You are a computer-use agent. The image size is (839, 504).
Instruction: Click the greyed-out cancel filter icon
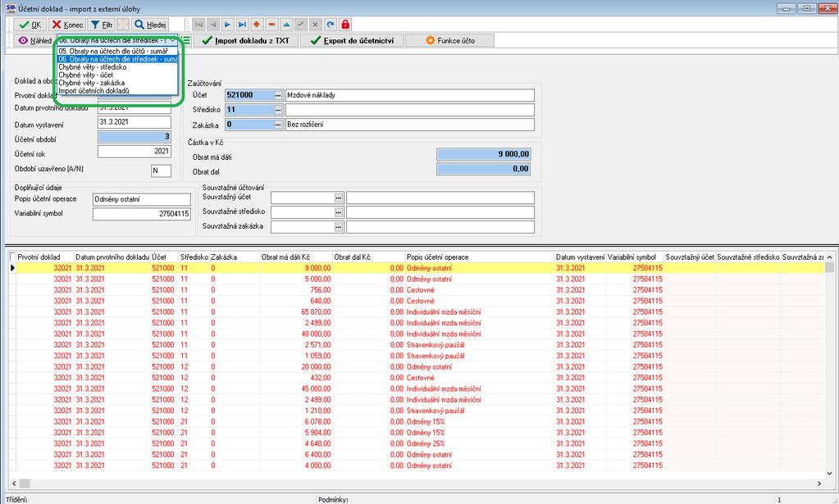coord(123,25)
